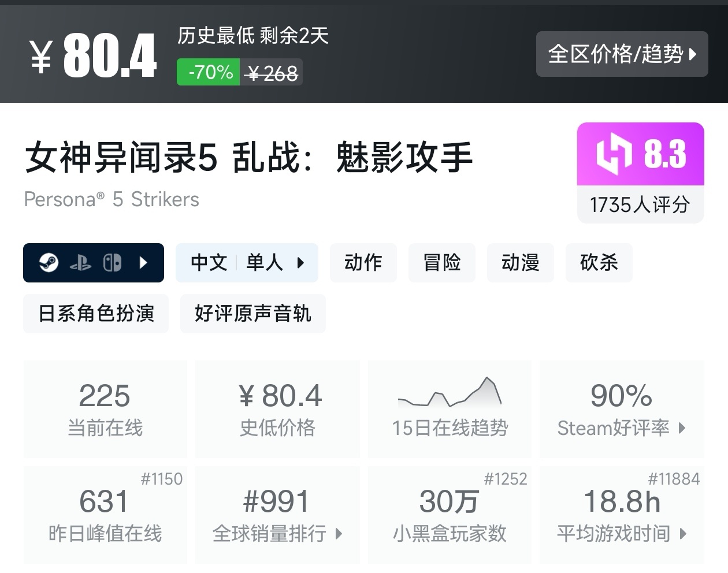Expand the platform list arrow

point(144,263)
